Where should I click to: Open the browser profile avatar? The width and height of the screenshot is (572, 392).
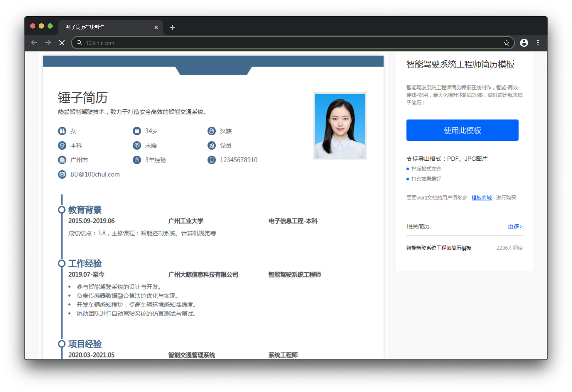click(x=524, y=43)
